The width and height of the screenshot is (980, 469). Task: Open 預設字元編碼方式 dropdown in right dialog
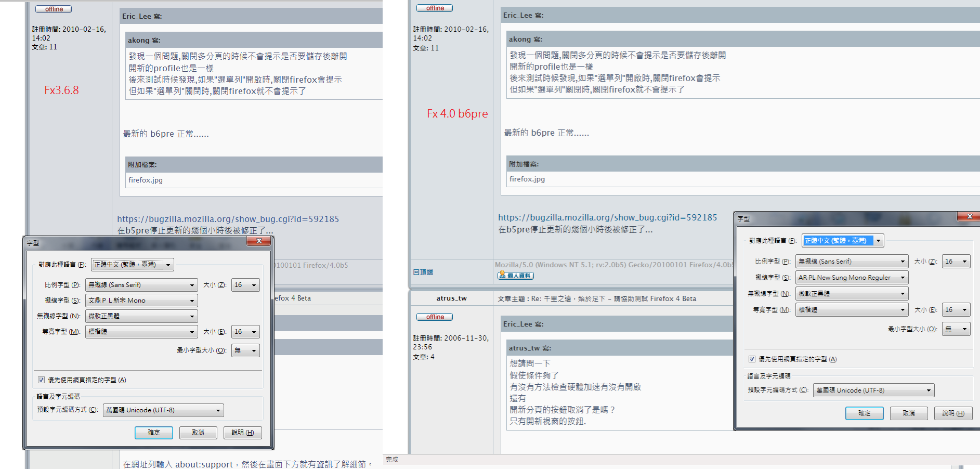tap(873, 390)
